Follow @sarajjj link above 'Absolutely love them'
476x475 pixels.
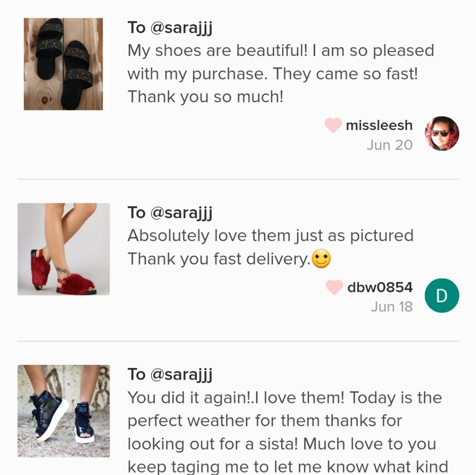click(x=181, y=212)
